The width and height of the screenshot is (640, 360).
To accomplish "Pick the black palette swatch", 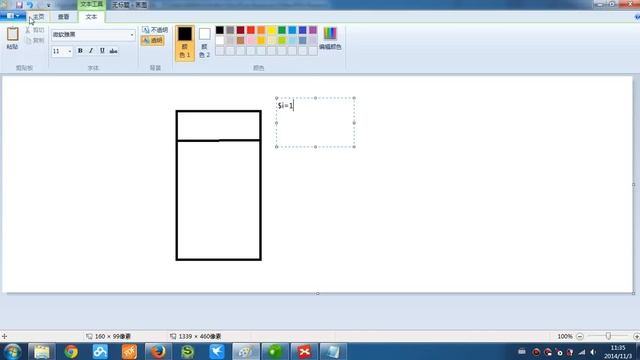I will (x=220, y=30).
